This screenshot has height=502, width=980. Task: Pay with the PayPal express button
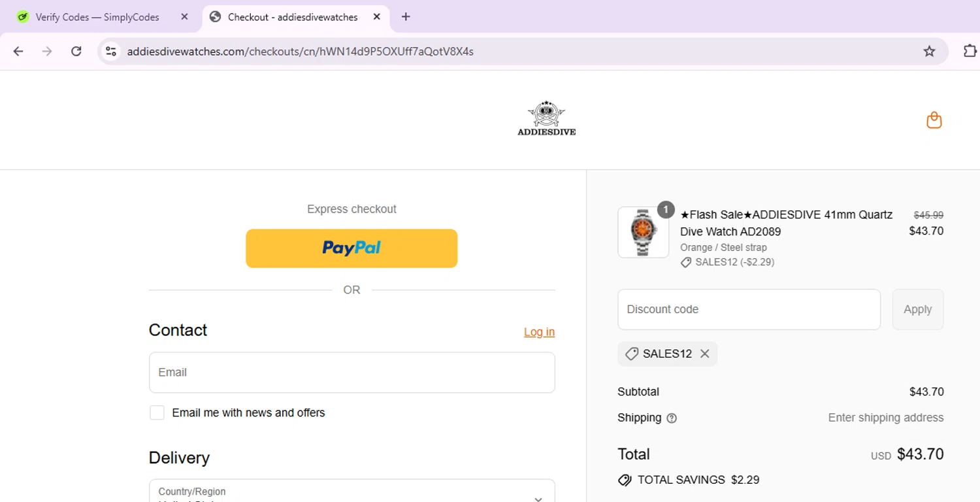pos(351,248)
